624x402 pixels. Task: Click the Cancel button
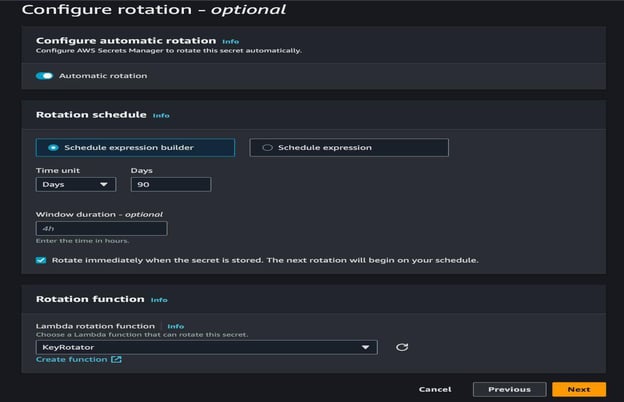[x=435, y=389]
